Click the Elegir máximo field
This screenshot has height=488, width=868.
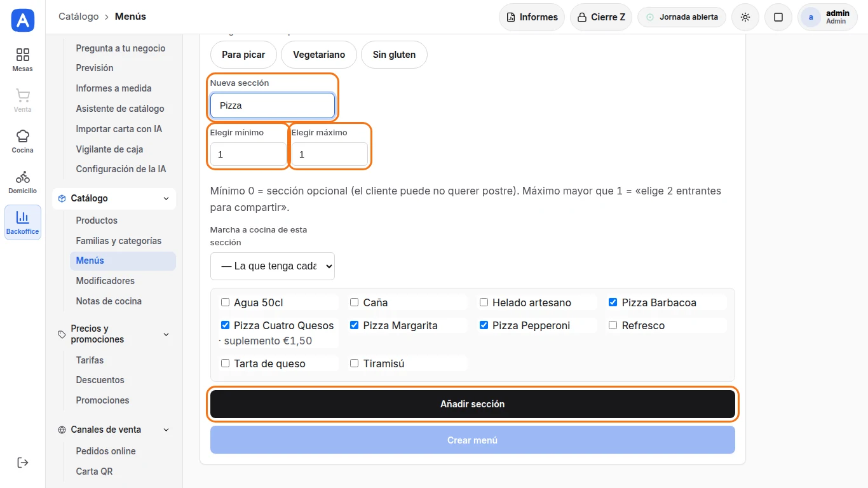coord(330,154)
